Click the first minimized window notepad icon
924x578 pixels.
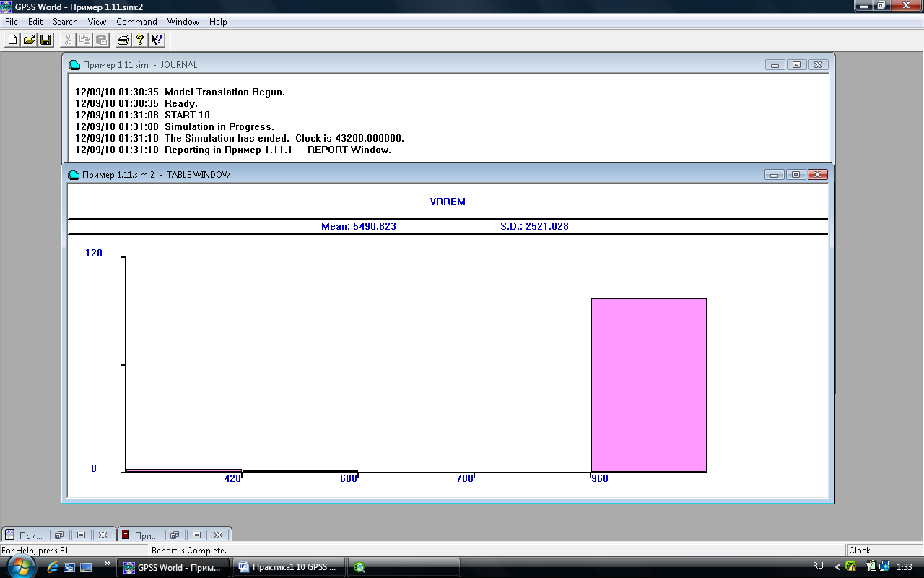10,535
